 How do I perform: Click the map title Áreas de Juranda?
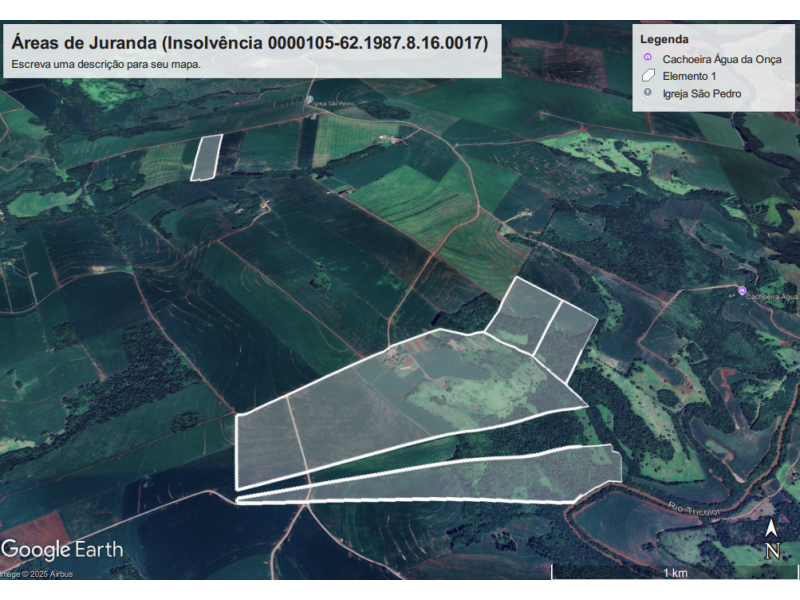[249, 43]
